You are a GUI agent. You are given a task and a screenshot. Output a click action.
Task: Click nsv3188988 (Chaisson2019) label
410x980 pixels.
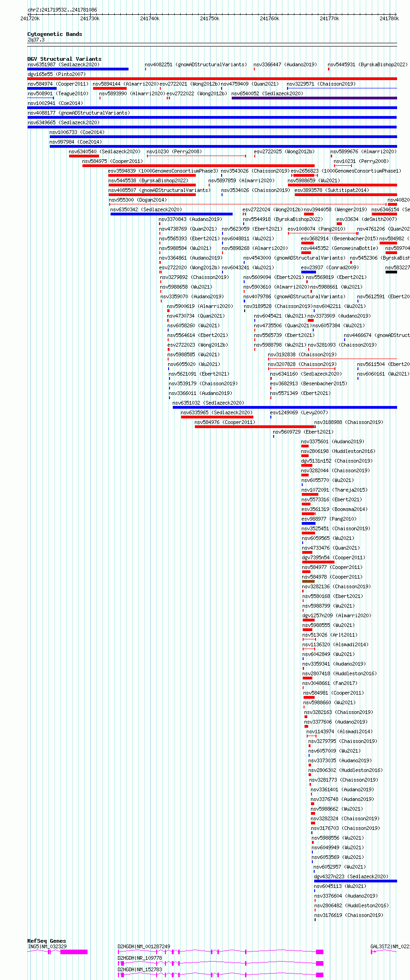[x=349, y=422]
